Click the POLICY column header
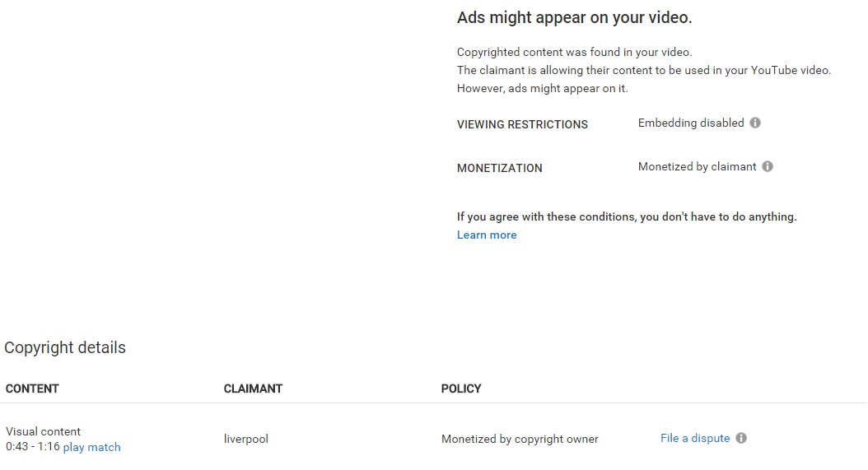This screenshot has height=470, width=868. [x=461, y=389]
